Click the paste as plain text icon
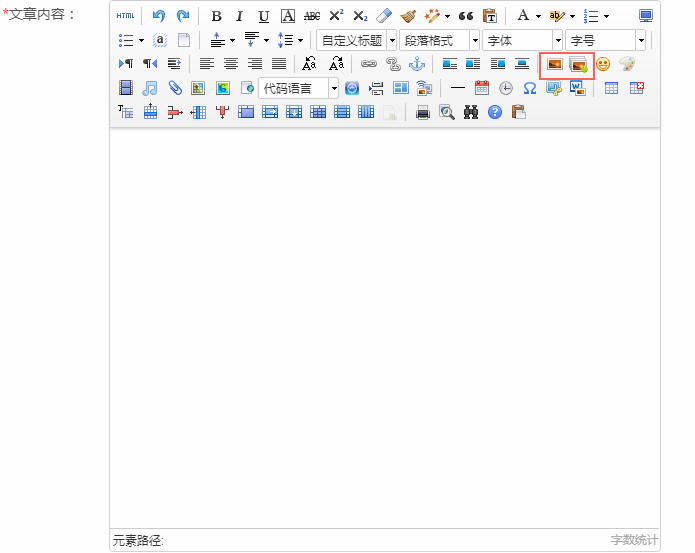 point(490,16)
